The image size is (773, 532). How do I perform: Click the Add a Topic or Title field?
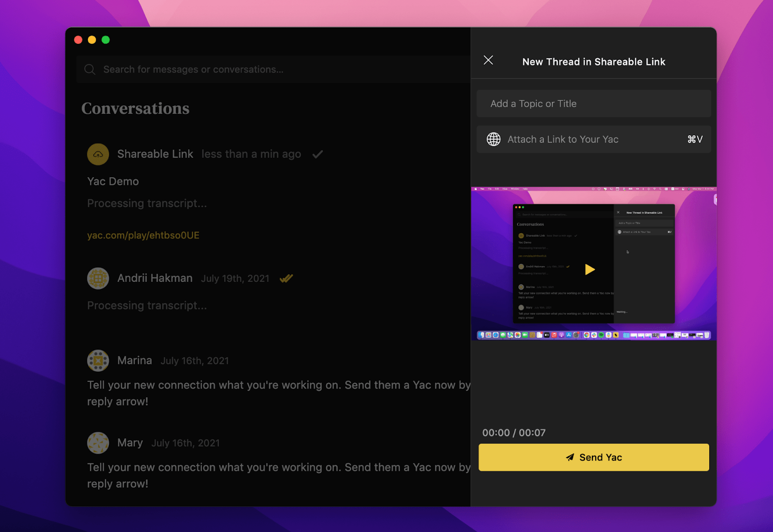click(594, 104)
